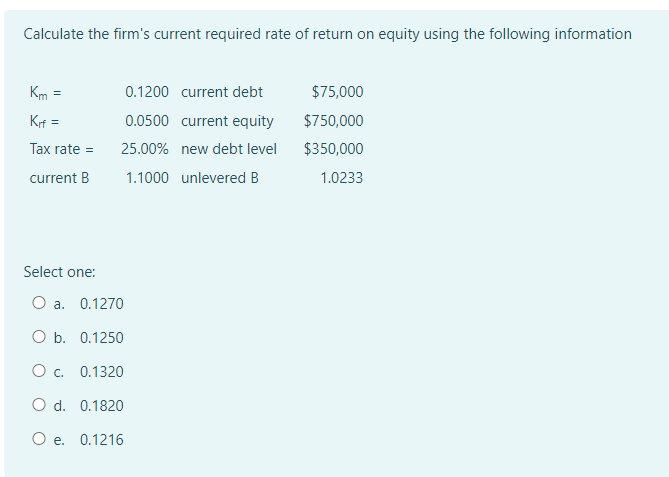The height and width of the screenshot is (477, 669).
Task: Select radio option a. 0.1270
Action: click(39, 302)
